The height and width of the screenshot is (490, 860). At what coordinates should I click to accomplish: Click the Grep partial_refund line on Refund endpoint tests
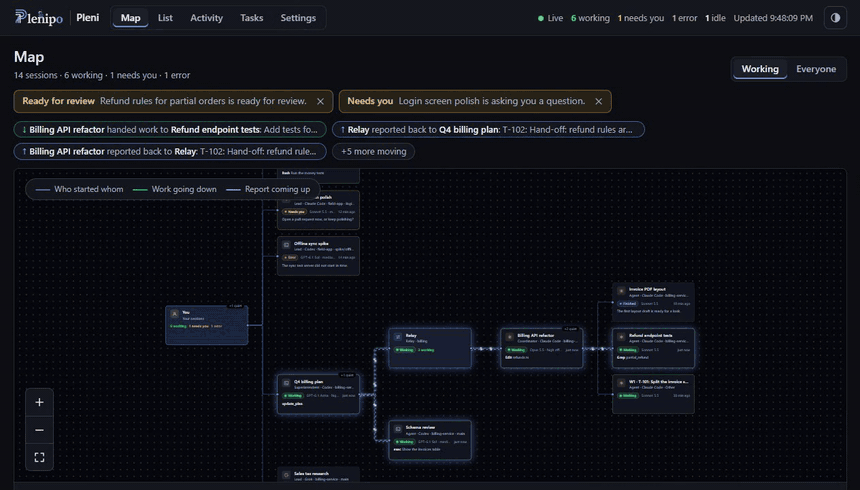[x=633, y=358]
